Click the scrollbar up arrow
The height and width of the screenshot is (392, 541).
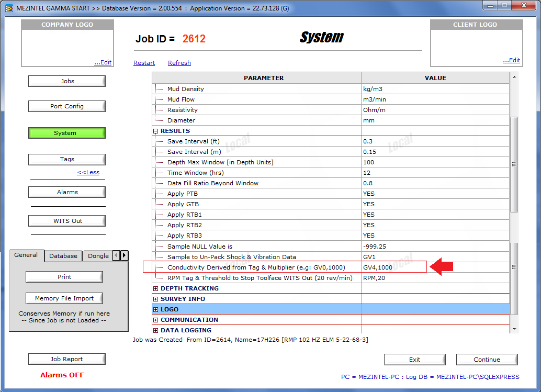pyautogui.click(x=514, y=77)
